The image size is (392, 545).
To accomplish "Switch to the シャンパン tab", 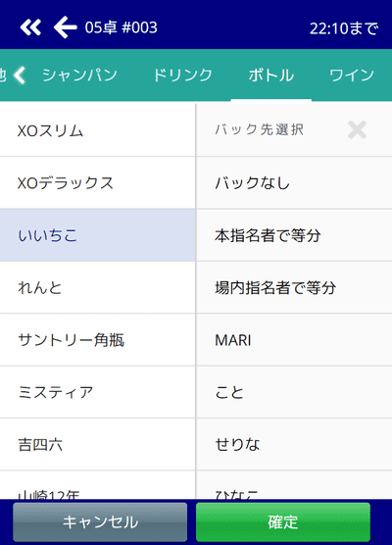I will coord(79,75).
